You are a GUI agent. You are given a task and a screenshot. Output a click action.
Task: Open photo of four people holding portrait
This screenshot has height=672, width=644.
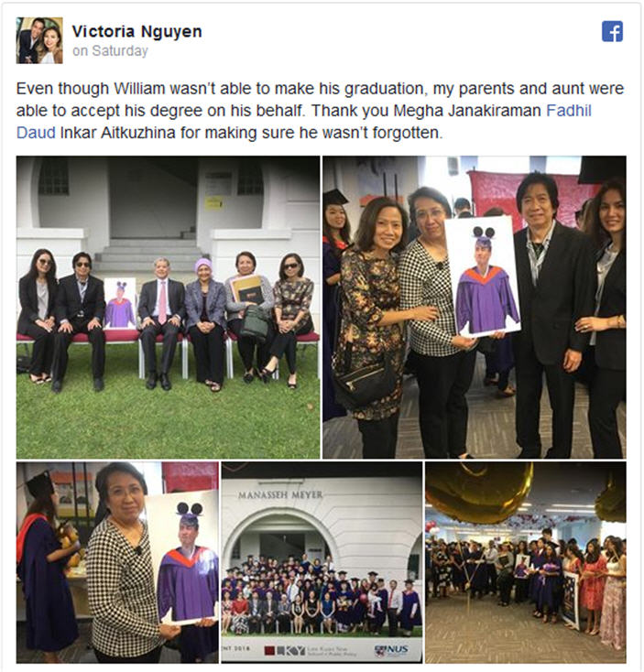click(x=475, y=307)
